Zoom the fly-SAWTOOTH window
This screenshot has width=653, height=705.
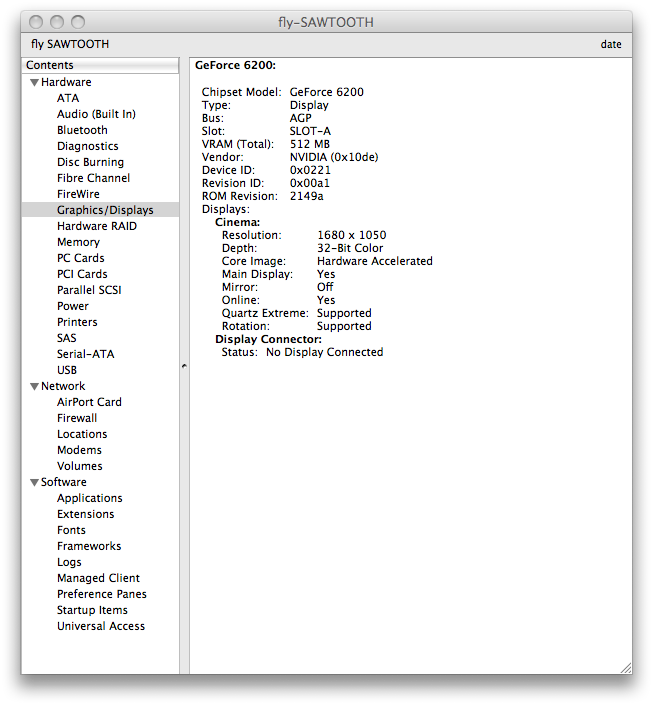point(78,22)
